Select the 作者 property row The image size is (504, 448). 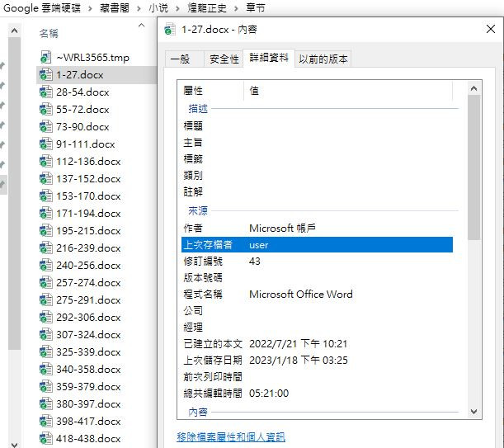point(317,229)
